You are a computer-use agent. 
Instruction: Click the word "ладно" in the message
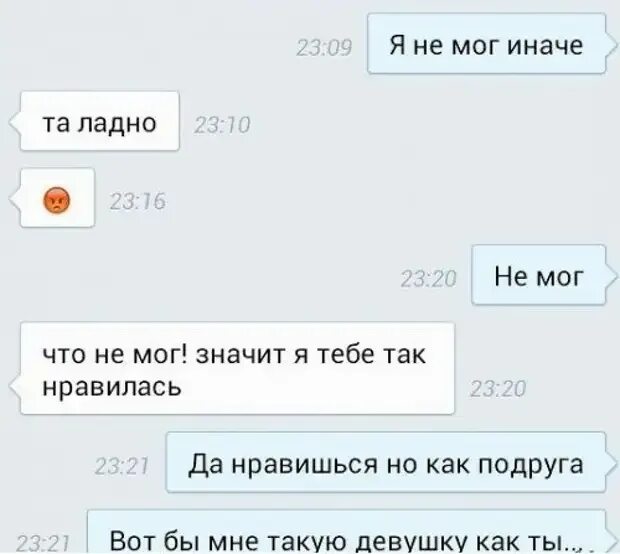tap(116, 124)
